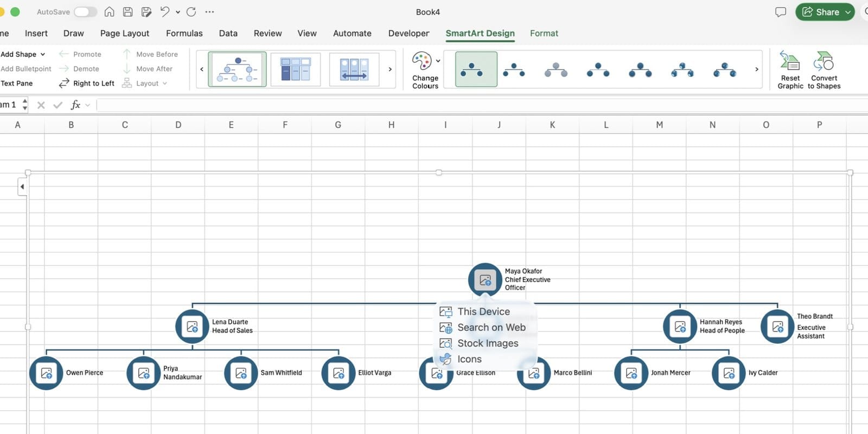Click Reset Graphic
The height and width of the screenshot is (434, 868).
click(790, 70)
